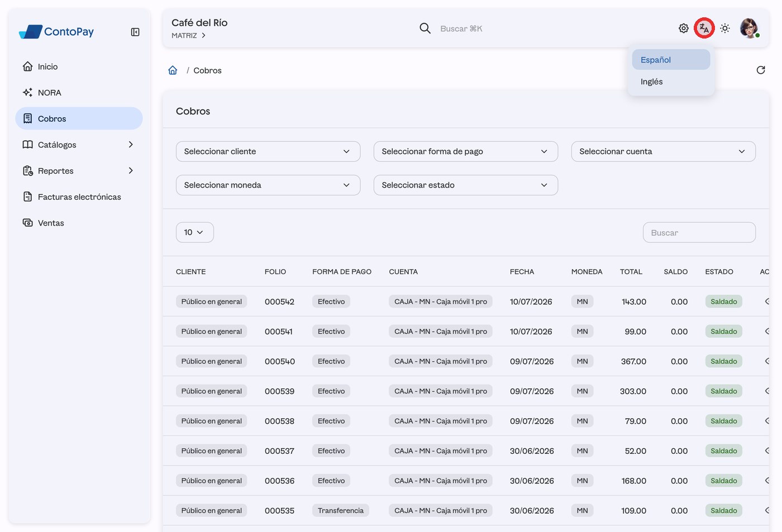Viewport: 782px width, 532px height.
Task: Click the home breadcrumb icon
Action: [173, 70]
